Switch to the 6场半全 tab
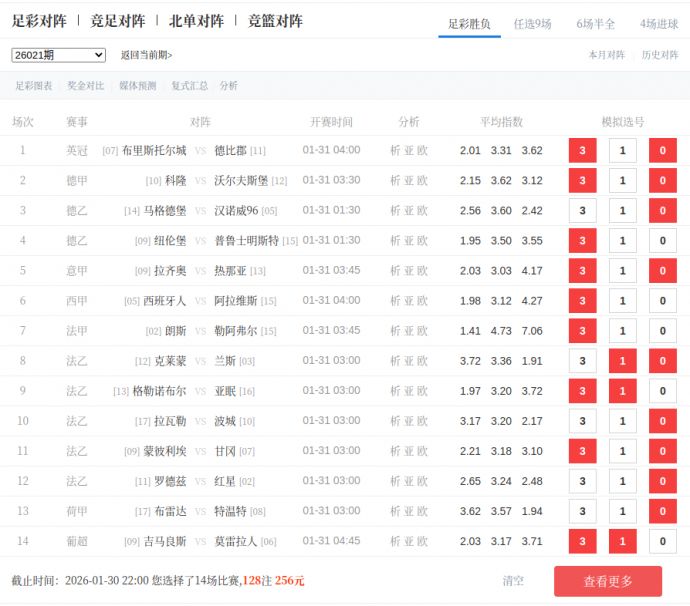The height and width of the screenshot is (606, 690). (x=595, y=23)
